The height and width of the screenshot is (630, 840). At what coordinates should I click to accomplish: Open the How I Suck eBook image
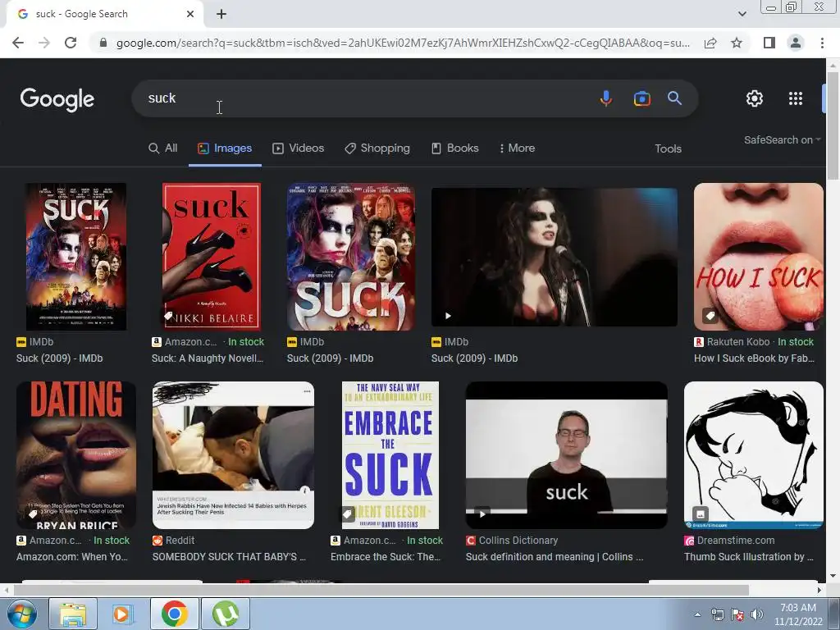(758, 257)
